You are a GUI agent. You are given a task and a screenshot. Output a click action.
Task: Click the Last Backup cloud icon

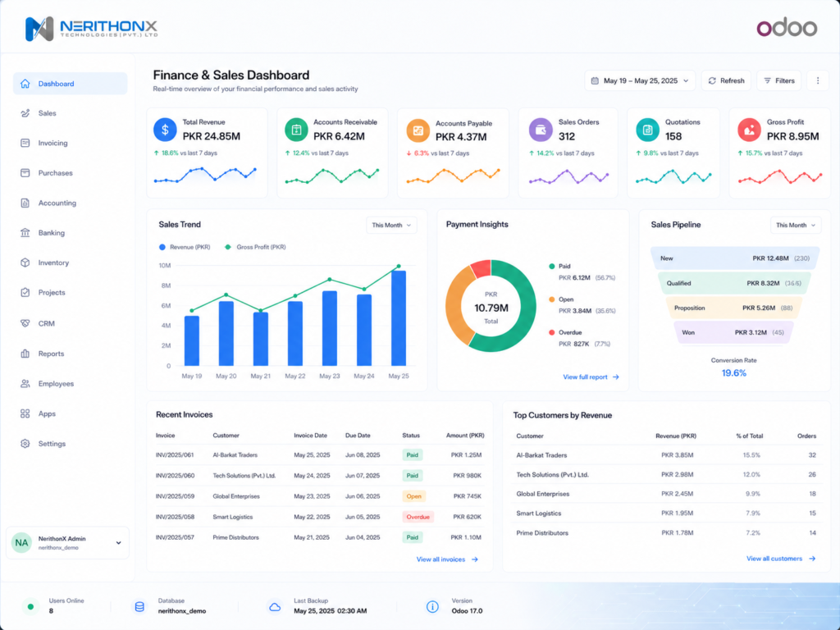[275, 607]
